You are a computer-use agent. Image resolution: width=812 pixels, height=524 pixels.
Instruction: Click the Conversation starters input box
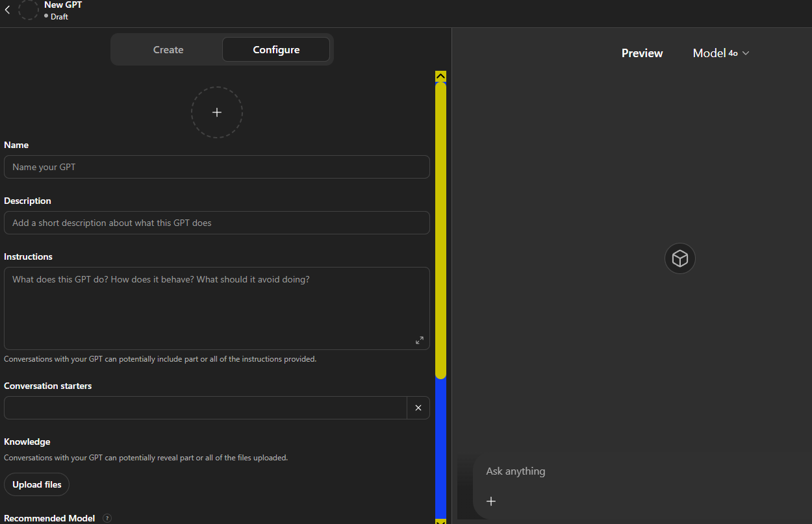pyautogui.click(x=205, y=408)
